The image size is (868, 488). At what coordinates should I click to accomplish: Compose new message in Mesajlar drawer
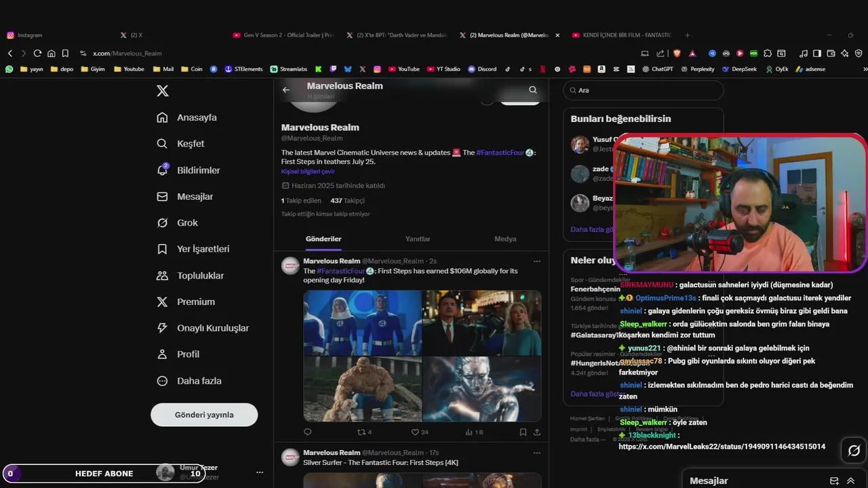pos(834,481)
